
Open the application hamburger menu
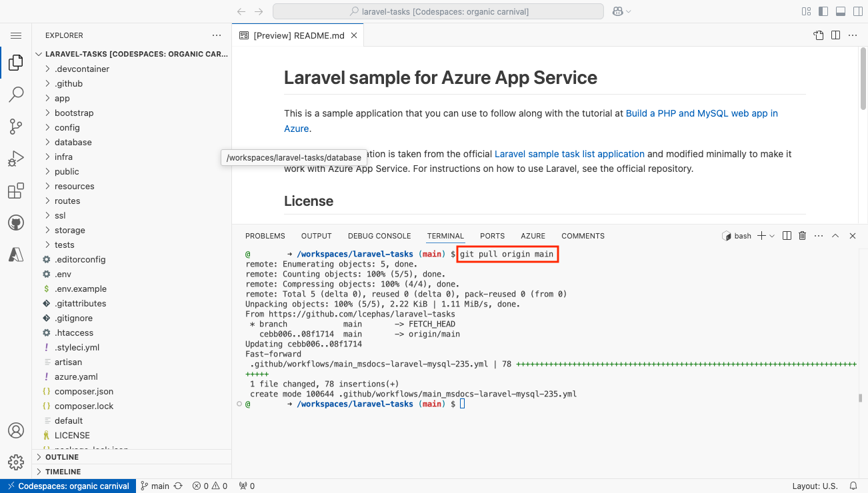[x=16, y=35]
